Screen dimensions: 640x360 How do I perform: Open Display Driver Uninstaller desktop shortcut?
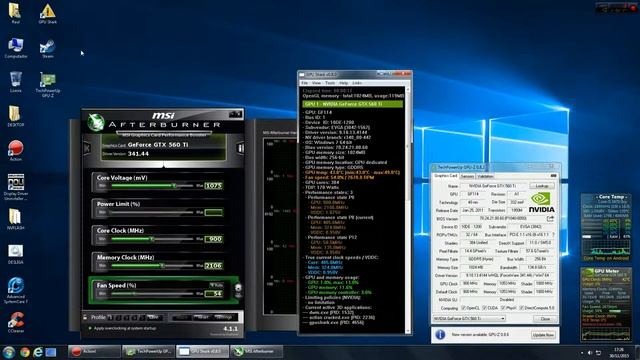point(16,186)
